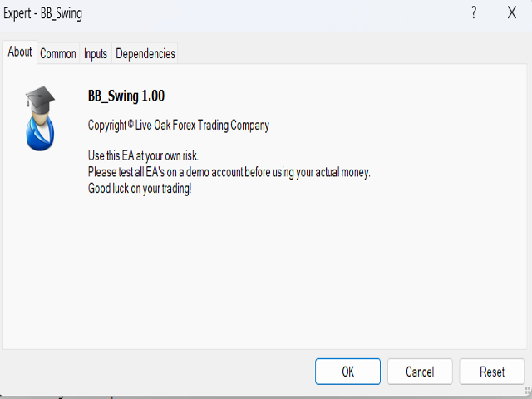Switch to the About tab

(x=20, y=52)
